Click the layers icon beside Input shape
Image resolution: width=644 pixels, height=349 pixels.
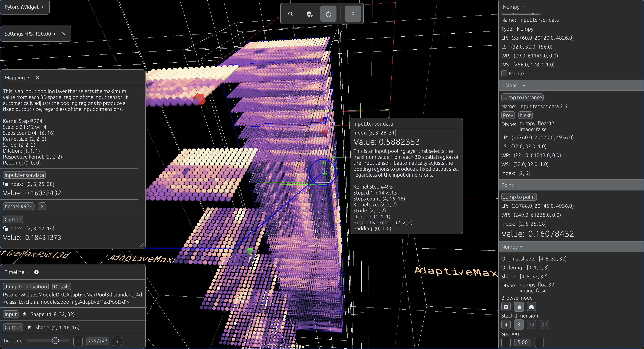24,314
